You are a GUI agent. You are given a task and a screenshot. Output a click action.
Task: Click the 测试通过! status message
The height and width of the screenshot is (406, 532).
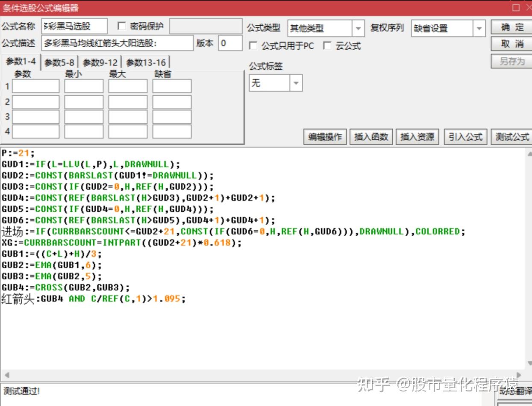(x=21, y=391)
